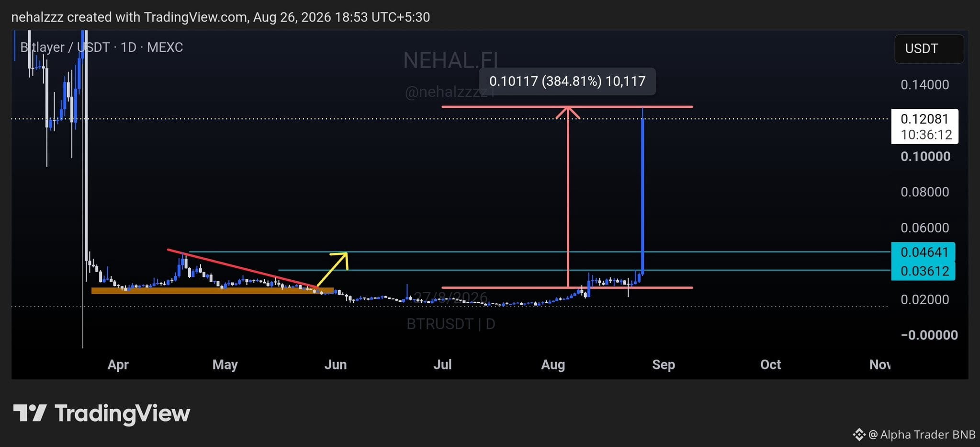Viewport: 980px width, 447px height.
Task: Click the 0.08000 price axis label
Action: pyautogui.click(x=925, y=192)
